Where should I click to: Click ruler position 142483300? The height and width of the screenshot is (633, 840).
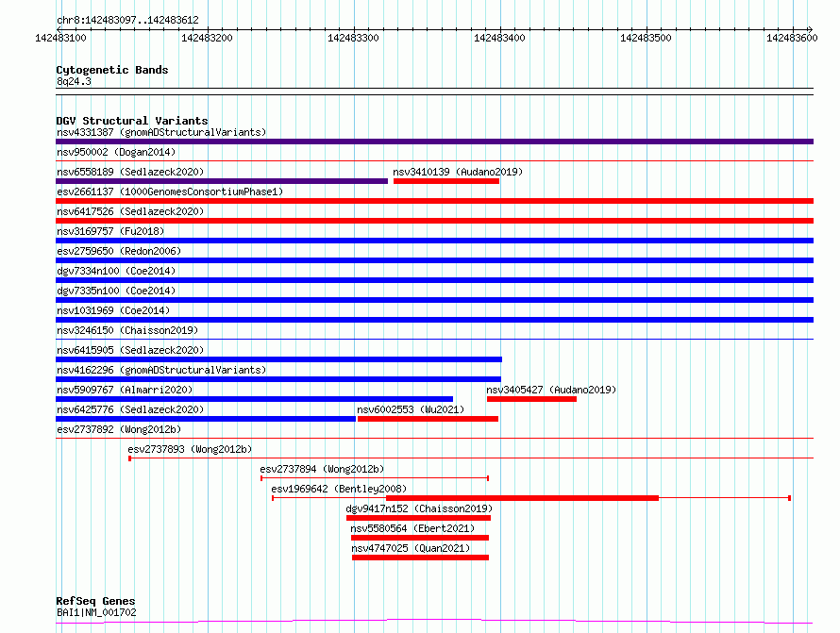pos(353,38)
